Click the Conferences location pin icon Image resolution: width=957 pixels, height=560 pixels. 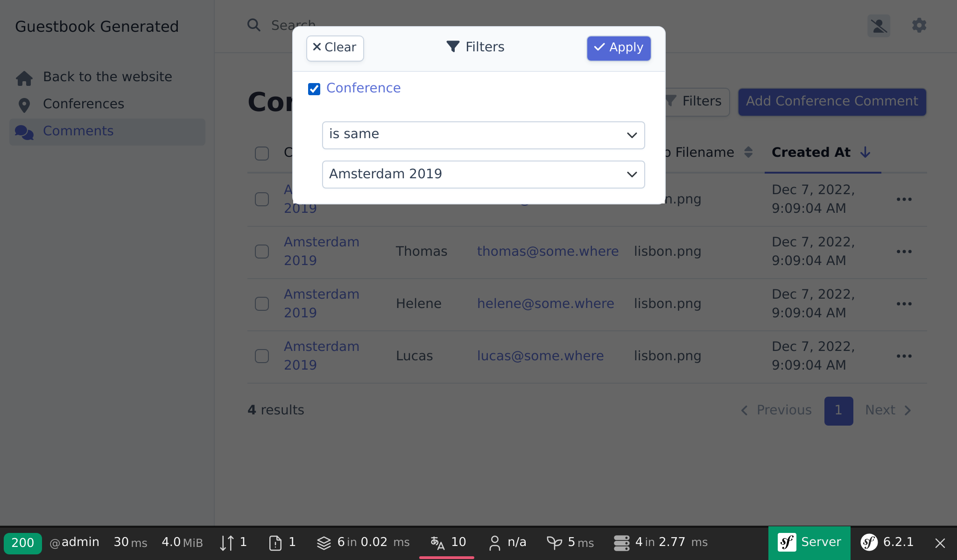[x=24, y=104]
